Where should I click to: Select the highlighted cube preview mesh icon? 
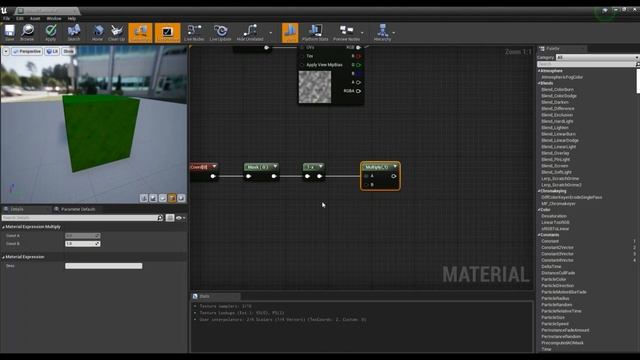(172, 198)
